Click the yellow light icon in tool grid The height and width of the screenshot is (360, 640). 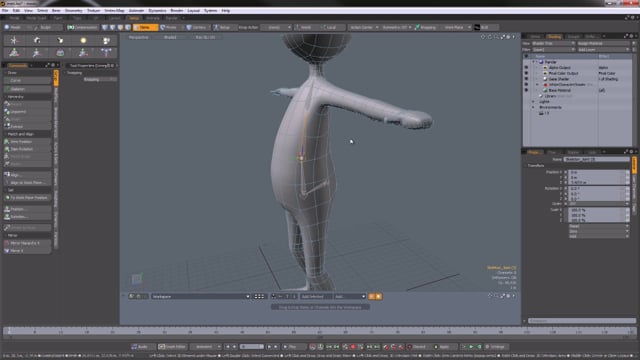(83, 40)
